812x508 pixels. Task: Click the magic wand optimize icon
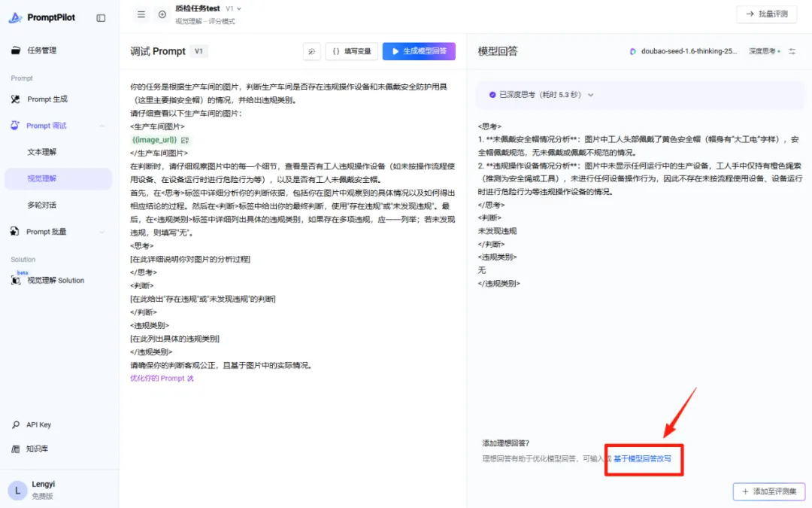click(x=312, y=51)
